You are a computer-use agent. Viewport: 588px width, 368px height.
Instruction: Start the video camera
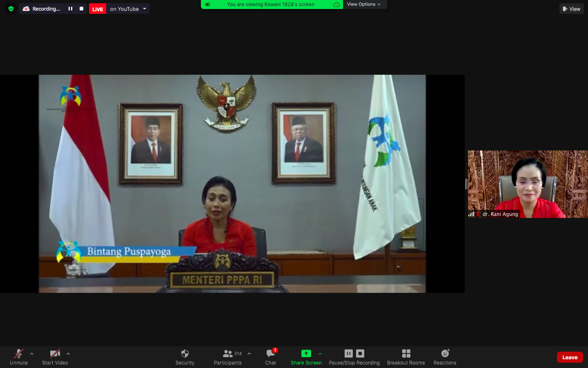click(55, 357)
